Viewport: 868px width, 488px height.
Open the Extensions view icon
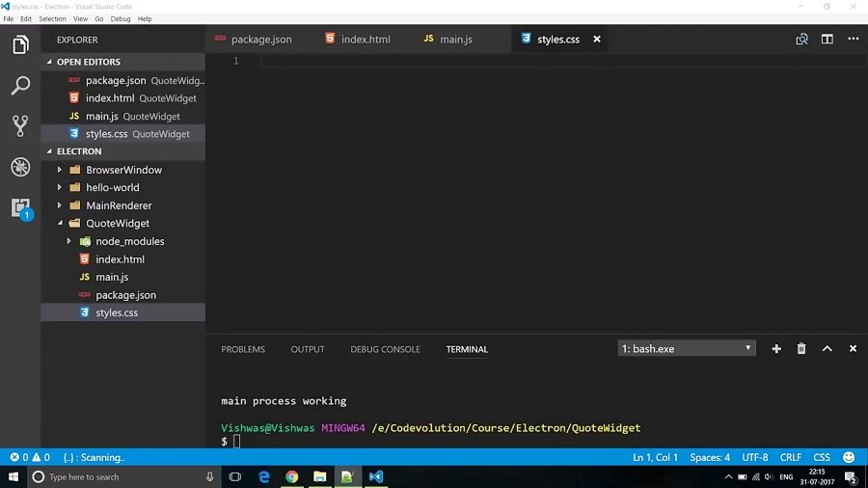click(20, 207)
